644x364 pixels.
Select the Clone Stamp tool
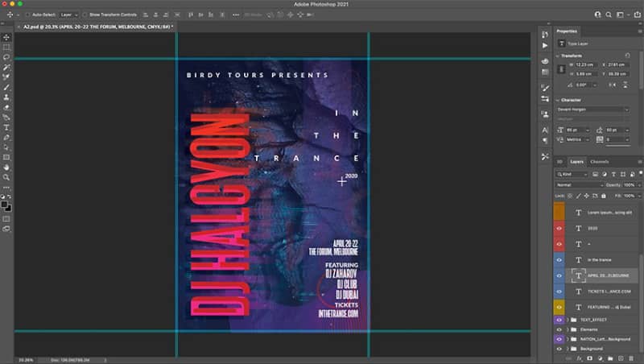pos(6,97)
